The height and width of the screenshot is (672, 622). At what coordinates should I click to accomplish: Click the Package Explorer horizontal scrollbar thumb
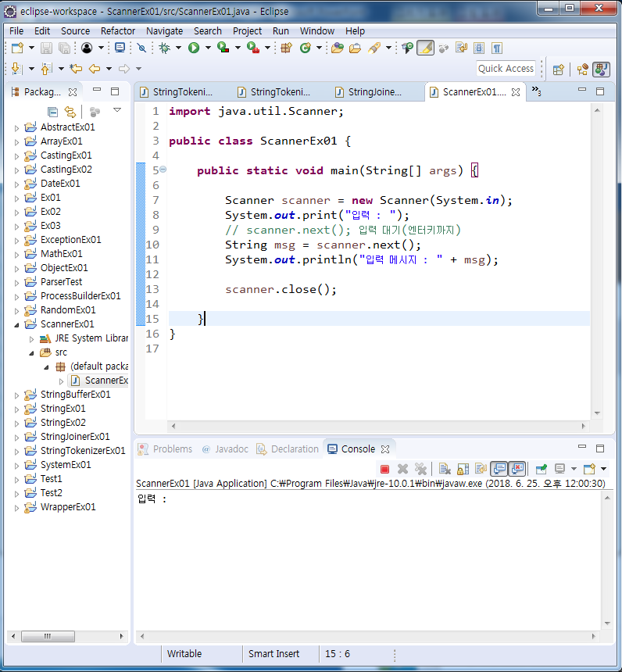[48, 636]
